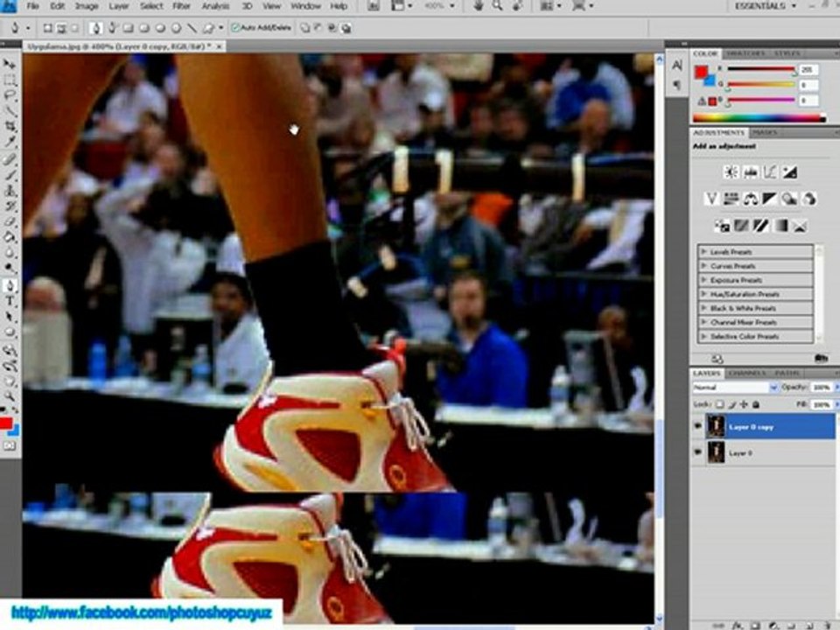Enable Paths mode in options bar
The image size is (840, 630).
point(61,28)
